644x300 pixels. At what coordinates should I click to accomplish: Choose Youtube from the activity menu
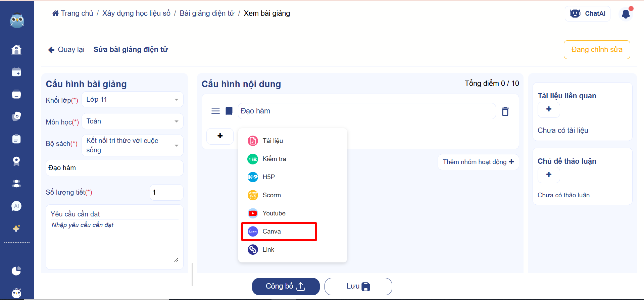tap(274, 213)
